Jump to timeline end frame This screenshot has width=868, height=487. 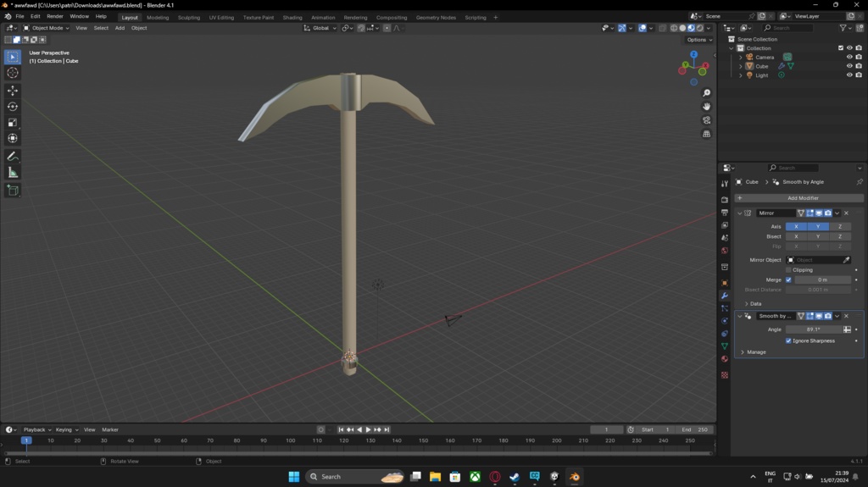click(x=387, y=429)
